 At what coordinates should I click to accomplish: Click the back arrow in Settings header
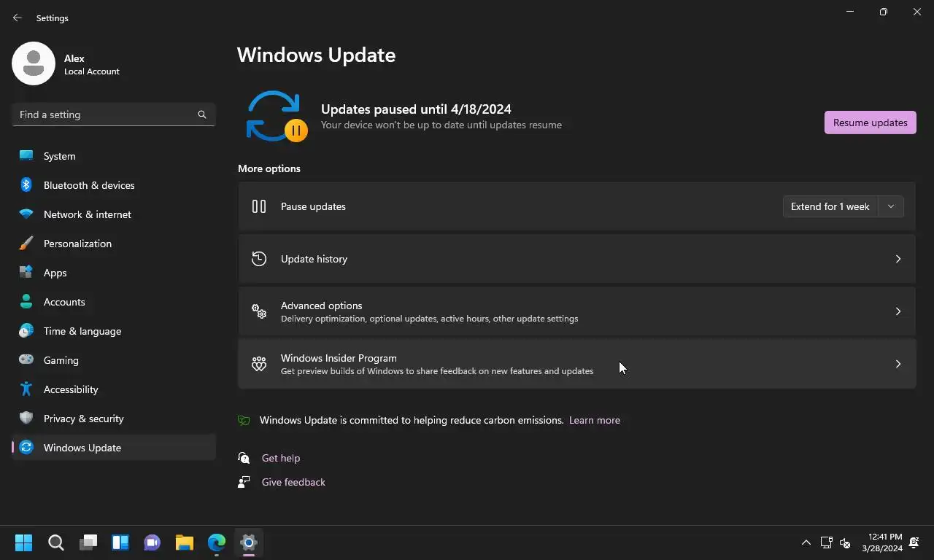pyautogui.click(x=18, y=17)
